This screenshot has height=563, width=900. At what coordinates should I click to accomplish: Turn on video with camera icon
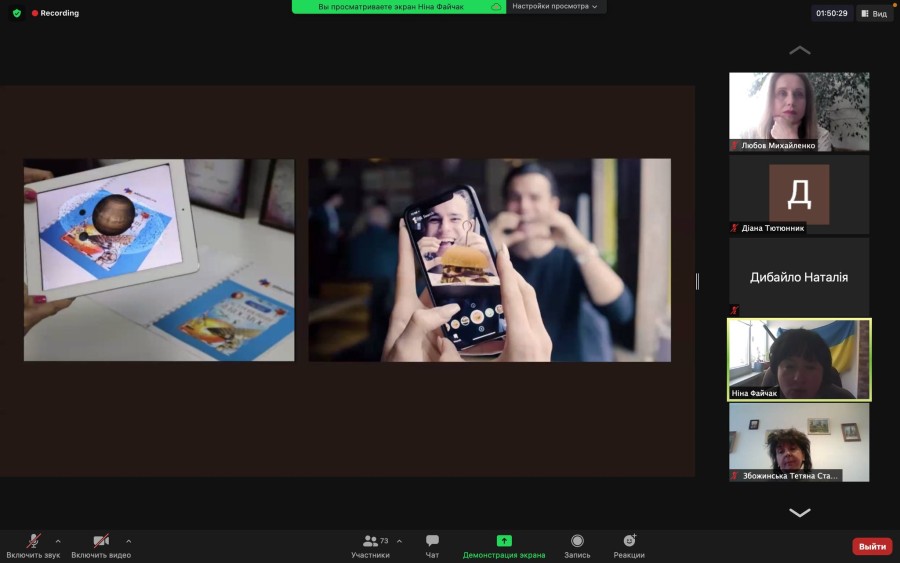click(101, 541)
